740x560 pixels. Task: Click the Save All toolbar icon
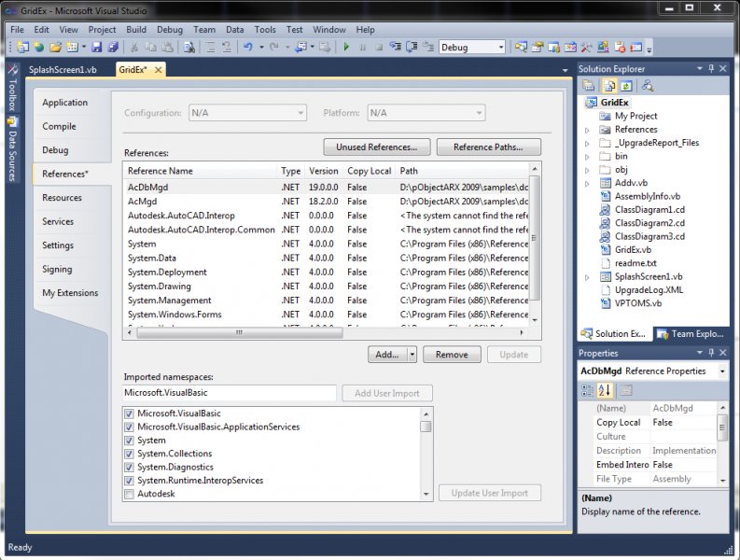click(113, 48)
